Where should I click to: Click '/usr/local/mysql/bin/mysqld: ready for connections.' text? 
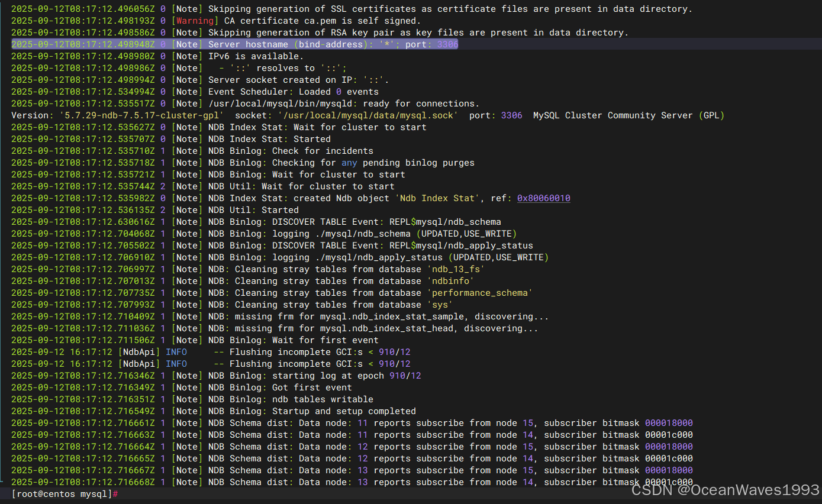coord(344,104)
